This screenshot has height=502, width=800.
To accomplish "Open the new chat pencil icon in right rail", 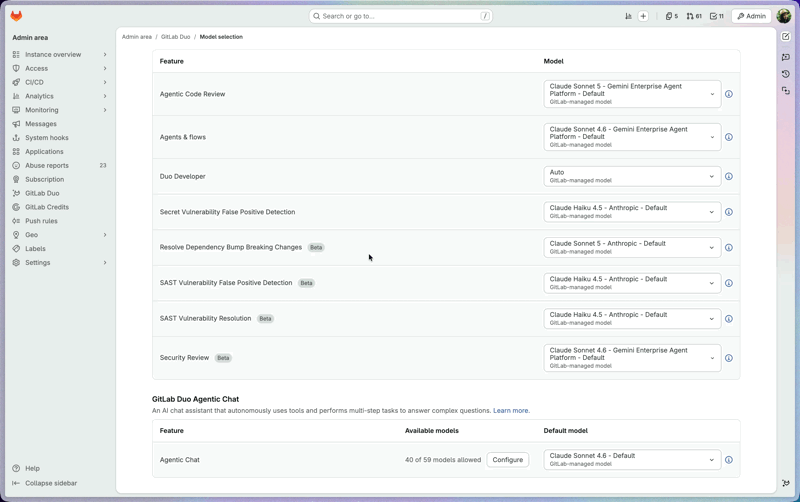I will [x=786, y=37].
